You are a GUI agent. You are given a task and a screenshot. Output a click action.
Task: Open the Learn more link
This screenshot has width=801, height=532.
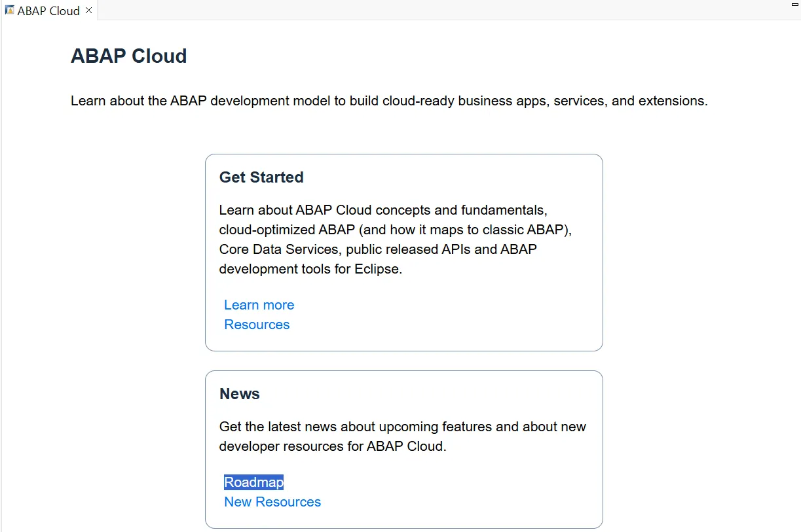pyautogui.click(x=259, y=305)
